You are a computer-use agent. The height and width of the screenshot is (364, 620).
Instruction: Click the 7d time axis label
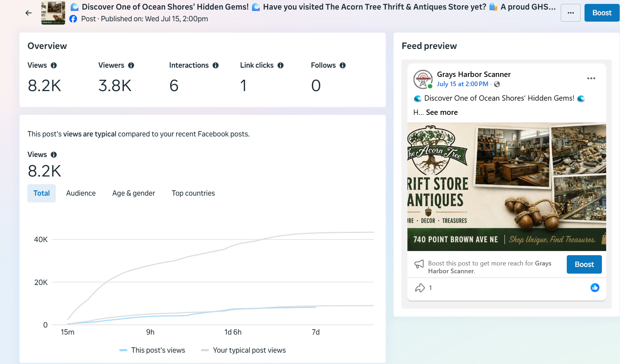click(316, 332)
